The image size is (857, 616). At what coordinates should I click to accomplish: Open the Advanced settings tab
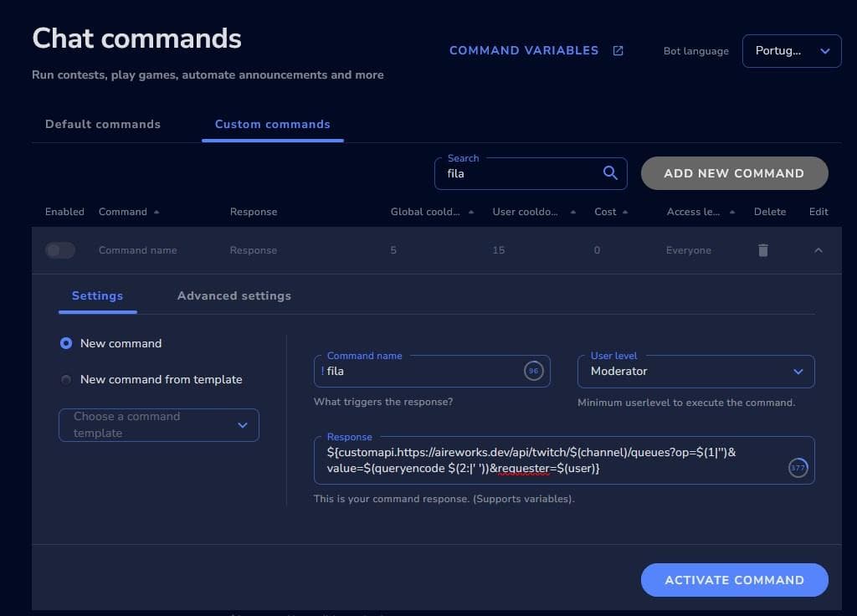233,295
